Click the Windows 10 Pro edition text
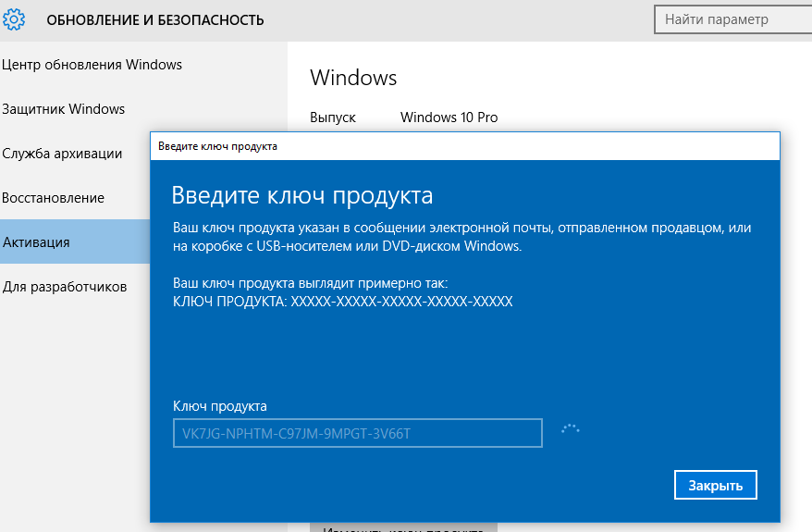The image size is (812, 532). coord(449,118)
